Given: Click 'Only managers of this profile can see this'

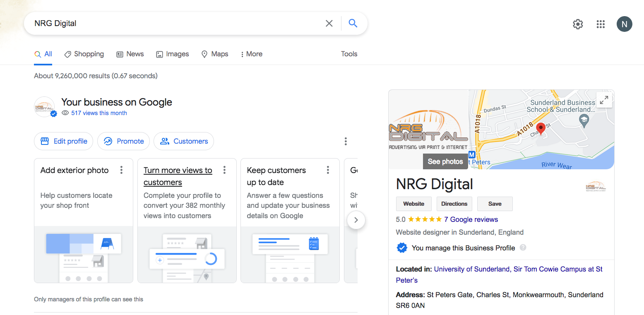Looking at the screenshot, I should 89,299.
